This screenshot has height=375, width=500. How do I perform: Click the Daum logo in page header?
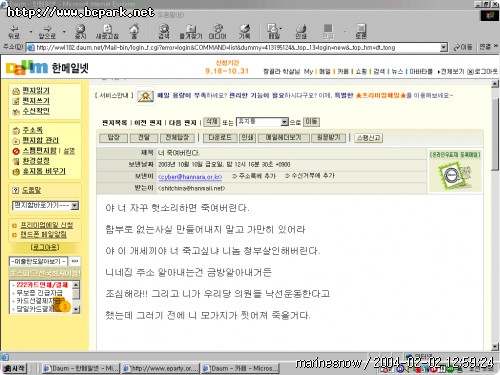coord(27,68)
